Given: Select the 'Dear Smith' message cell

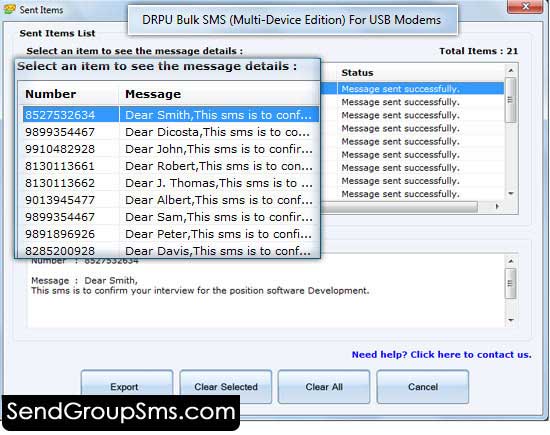Looking at the screenshot, I should (x=218, y=115).
